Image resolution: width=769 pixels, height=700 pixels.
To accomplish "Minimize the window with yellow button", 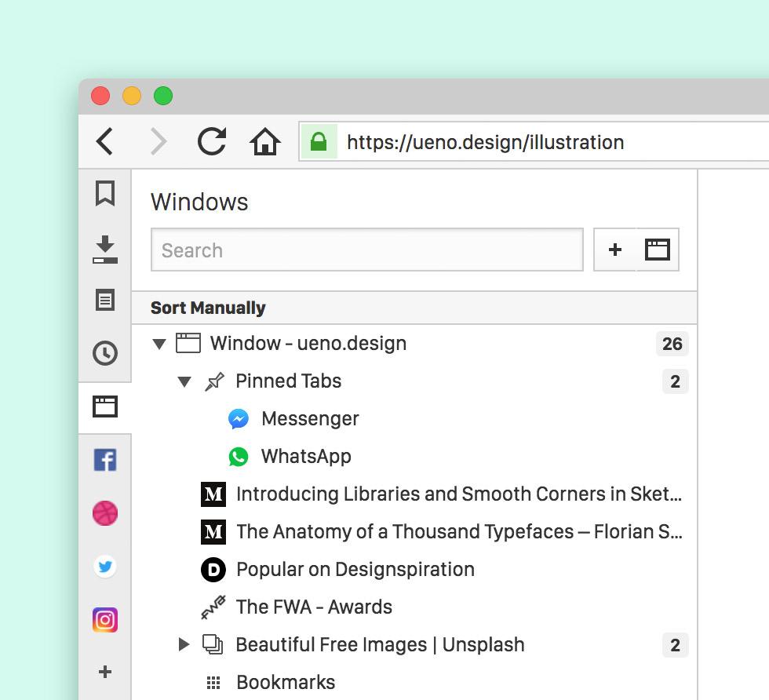I will (132, 96).
